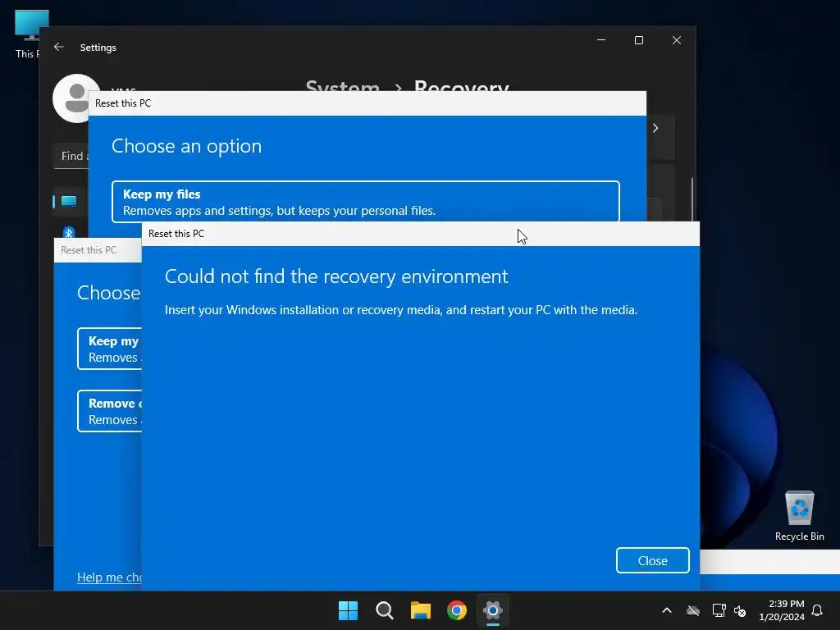Show hidden tray icons chevron

click(667, 610)
